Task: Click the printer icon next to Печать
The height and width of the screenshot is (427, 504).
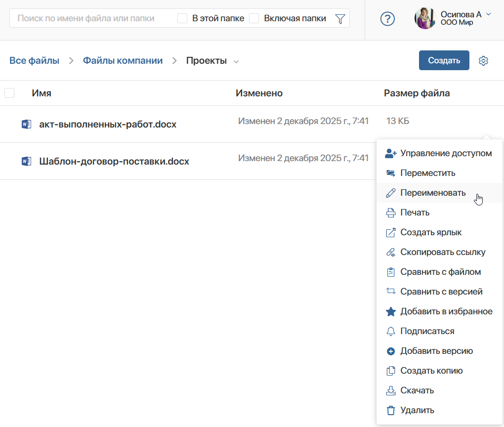Action: pos(390,213)
